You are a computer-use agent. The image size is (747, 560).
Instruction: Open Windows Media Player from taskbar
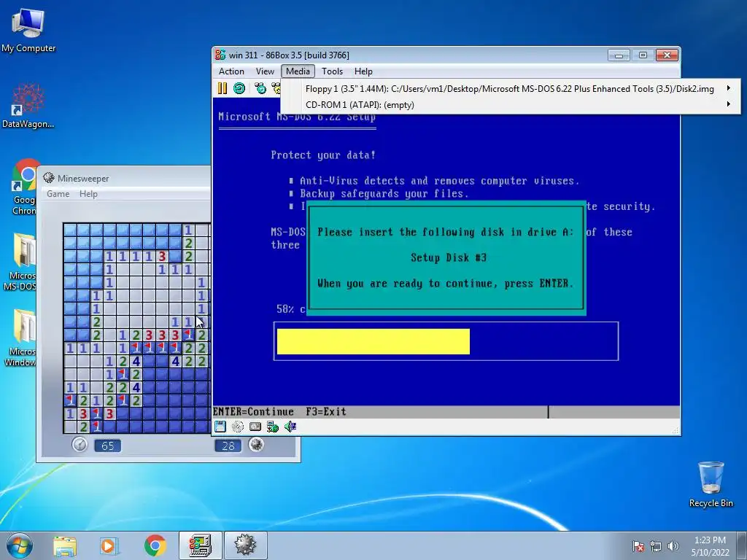(109, 545)
